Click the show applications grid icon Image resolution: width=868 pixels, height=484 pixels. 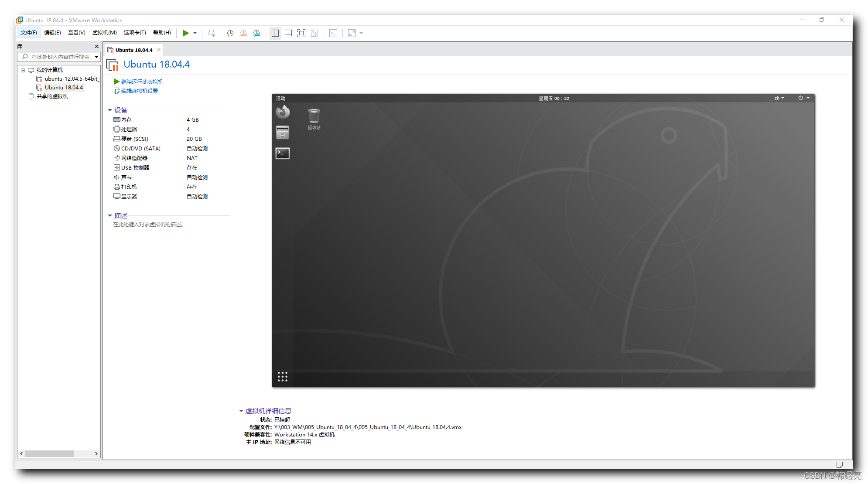point(283,377)
